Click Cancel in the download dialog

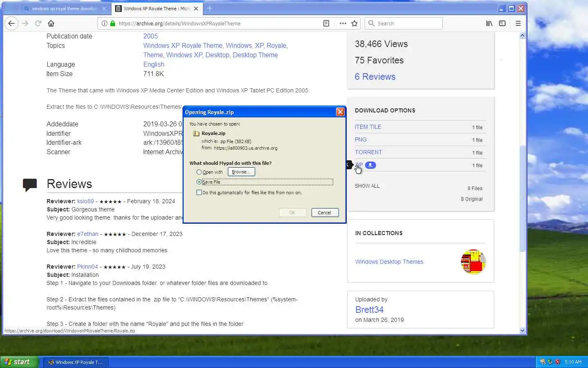pos(325,213)
